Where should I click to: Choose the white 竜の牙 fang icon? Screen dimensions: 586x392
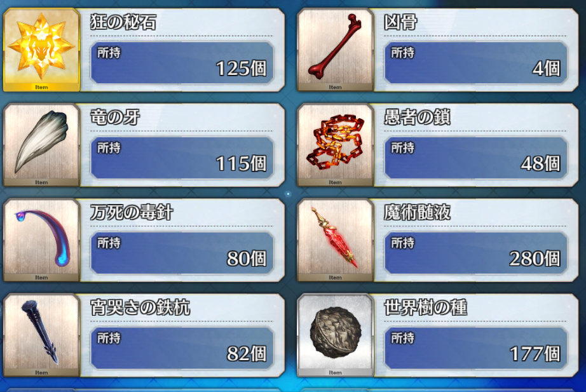(x=41, y=145)
